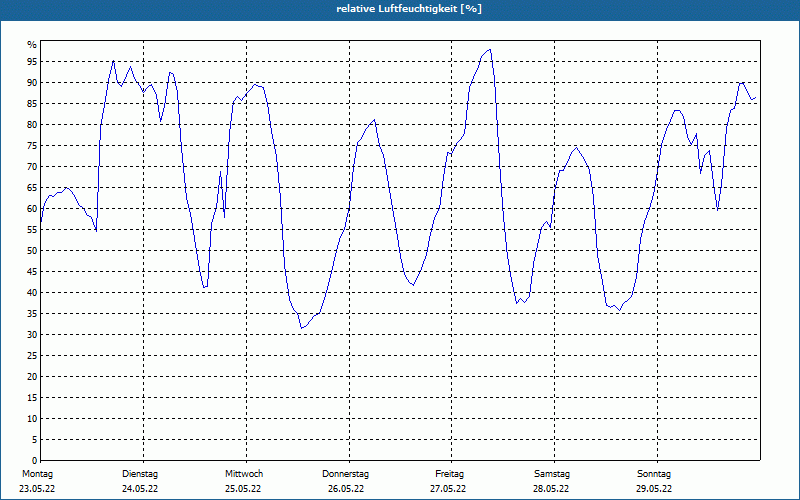Click the y-axis value '15'
Viewport: 800px width, 500px height.
(32, 398)
